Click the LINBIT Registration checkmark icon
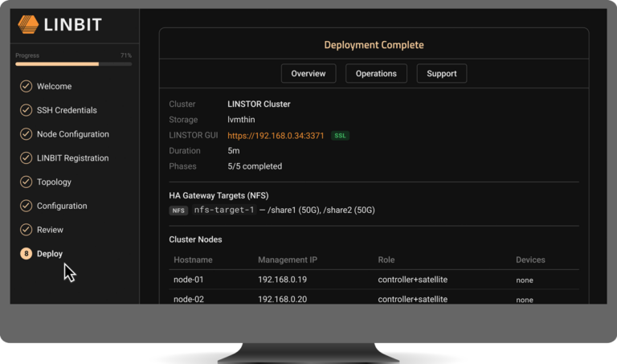 click(26, 157)
